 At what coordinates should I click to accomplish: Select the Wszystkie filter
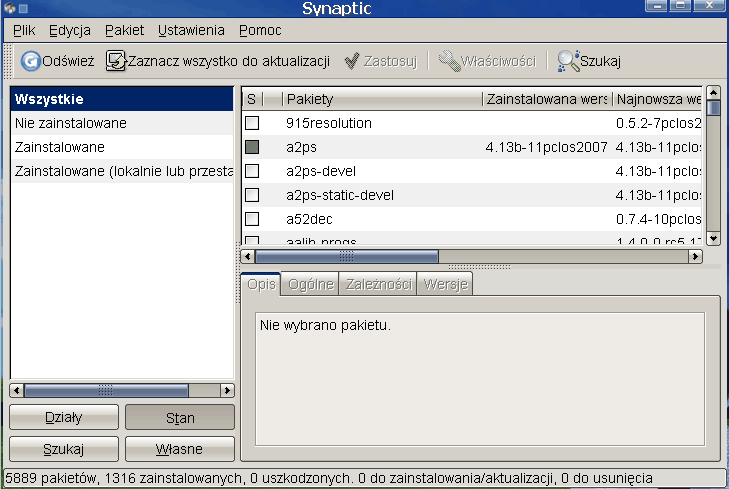[x=122, y=99]
